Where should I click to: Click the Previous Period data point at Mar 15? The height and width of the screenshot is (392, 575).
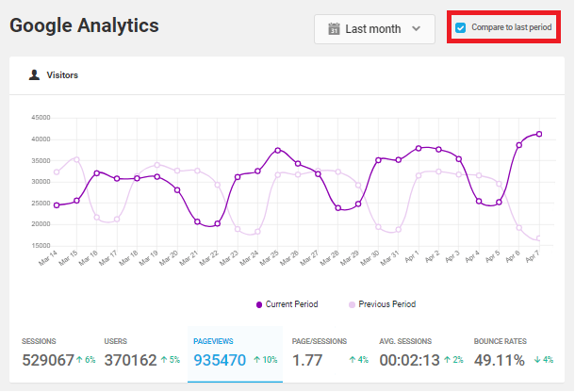[76, 159]
